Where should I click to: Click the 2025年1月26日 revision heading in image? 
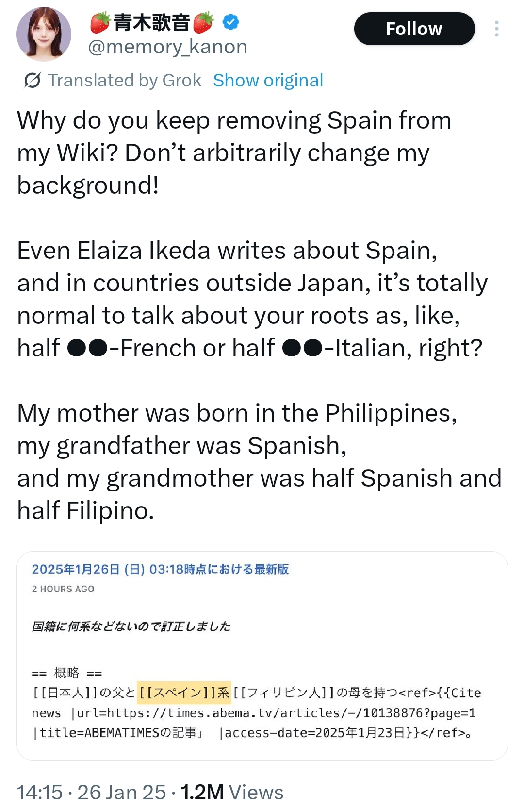click(x=160, y=569)
